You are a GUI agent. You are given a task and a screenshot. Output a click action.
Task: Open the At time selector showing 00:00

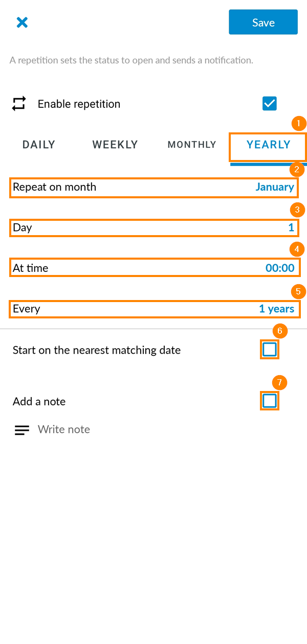click(x=153, y=267)
